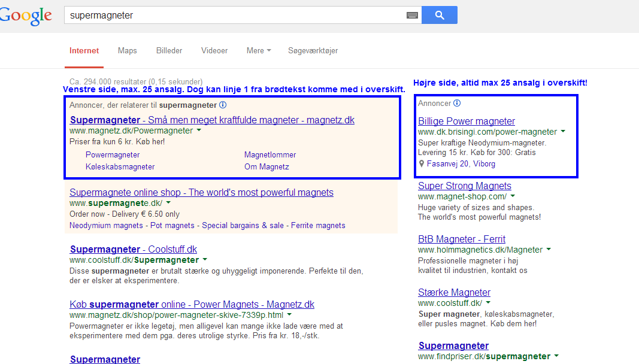Open the Magnetlommer sitelink
This screenshot has width=639, height=364.
pyautogui.click(x=270, y=155)
